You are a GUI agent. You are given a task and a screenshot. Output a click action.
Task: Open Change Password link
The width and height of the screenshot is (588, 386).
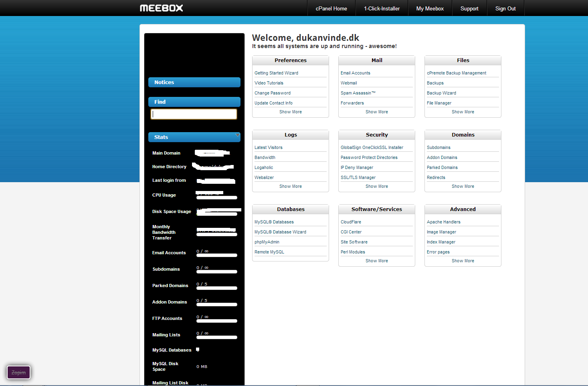[x=272, y=93]
